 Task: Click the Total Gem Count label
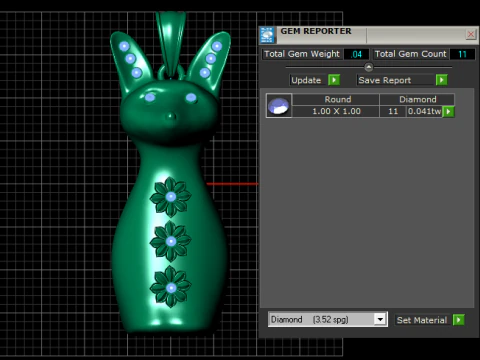coord(410,54)
